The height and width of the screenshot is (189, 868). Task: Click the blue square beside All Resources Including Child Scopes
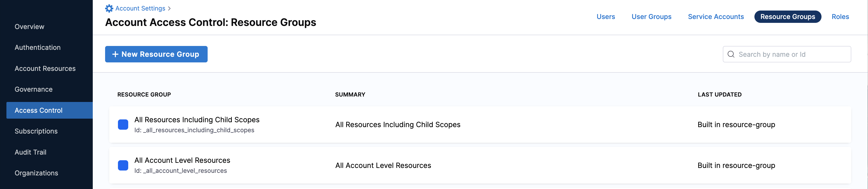pyautogui.click(x=123, y=125)
